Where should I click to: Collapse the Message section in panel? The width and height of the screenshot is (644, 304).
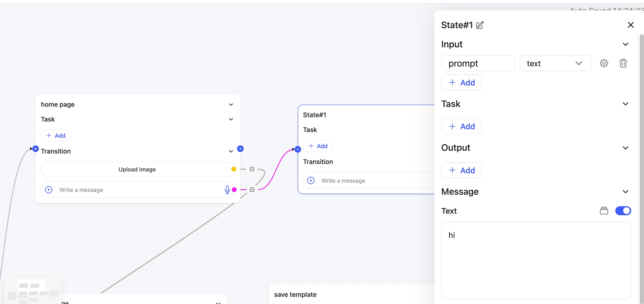625,192
